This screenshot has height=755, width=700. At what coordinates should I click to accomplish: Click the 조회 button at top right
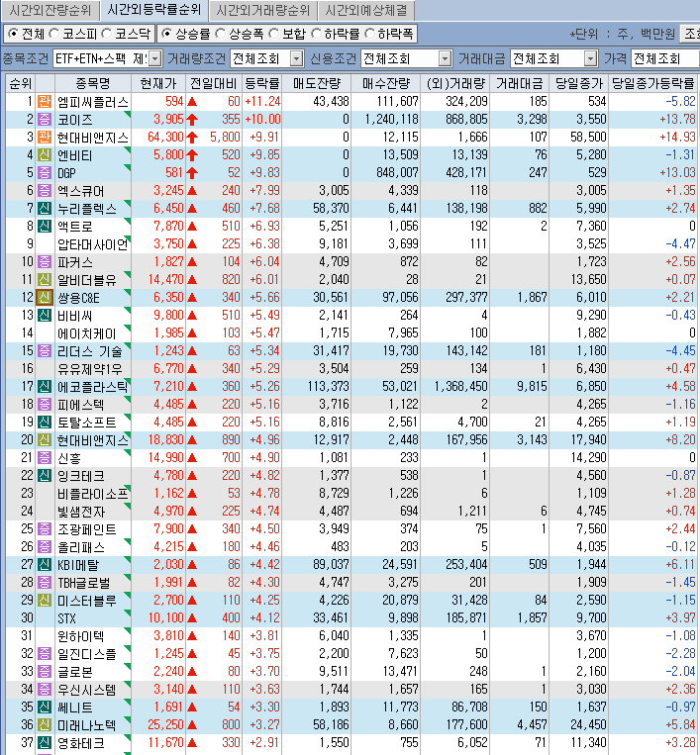[x=690, y=34]
